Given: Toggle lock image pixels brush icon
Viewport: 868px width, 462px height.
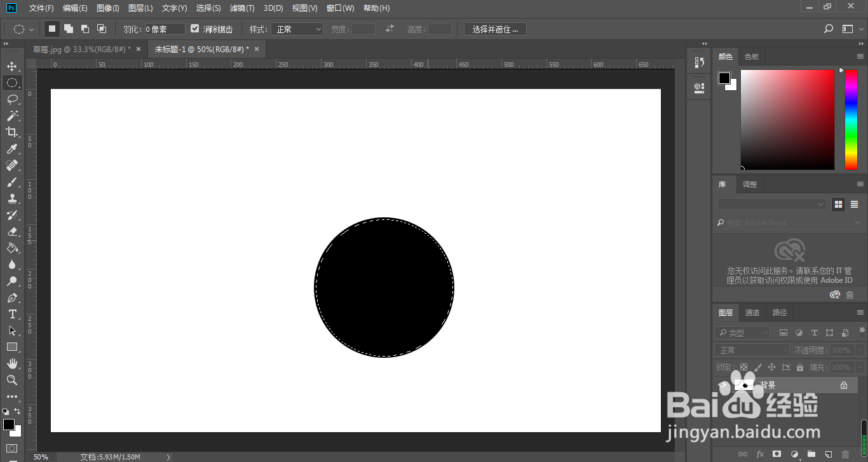Looking at the screenshot, I should (757, 367).
